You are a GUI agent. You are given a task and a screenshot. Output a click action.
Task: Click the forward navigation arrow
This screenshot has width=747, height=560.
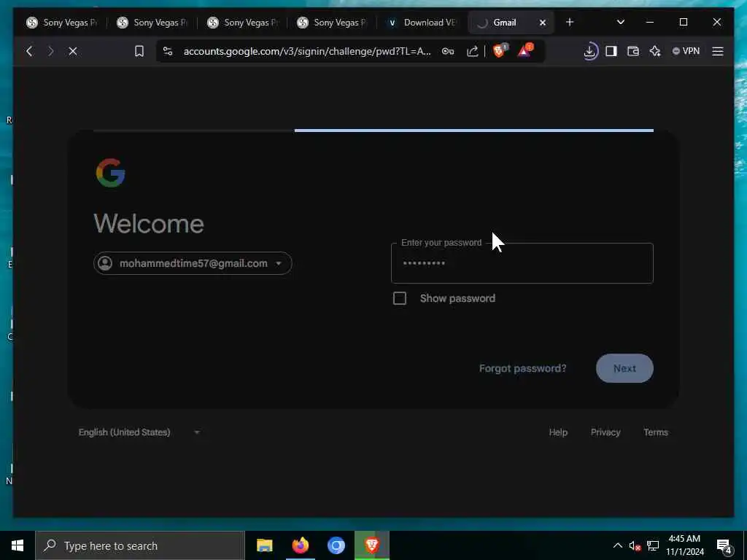51,52
